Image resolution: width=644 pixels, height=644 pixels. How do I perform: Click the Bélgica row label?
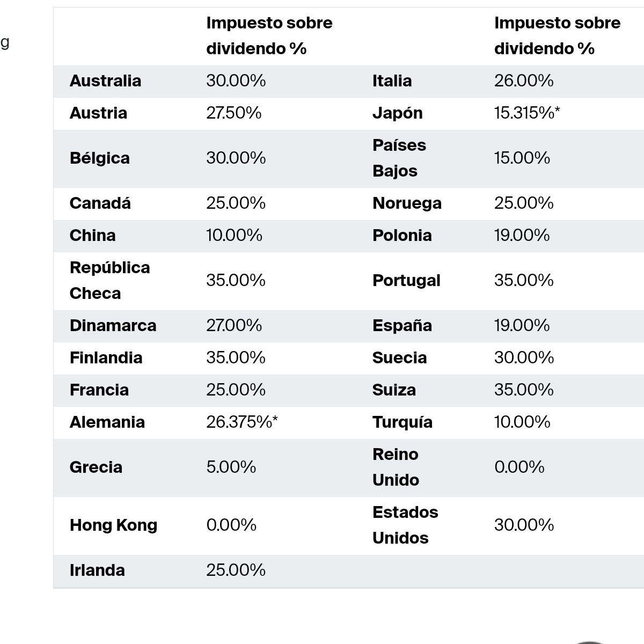[99, 158]
